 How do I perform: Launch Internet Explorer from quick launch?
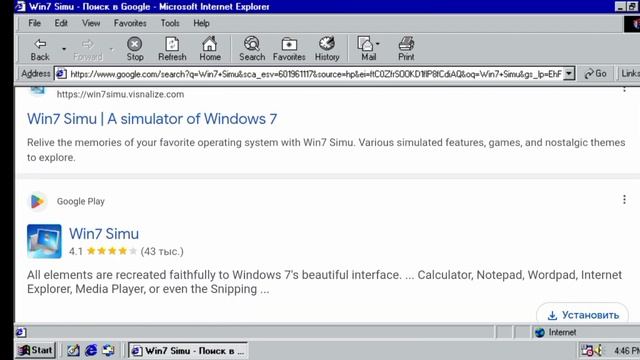point(91,350)
